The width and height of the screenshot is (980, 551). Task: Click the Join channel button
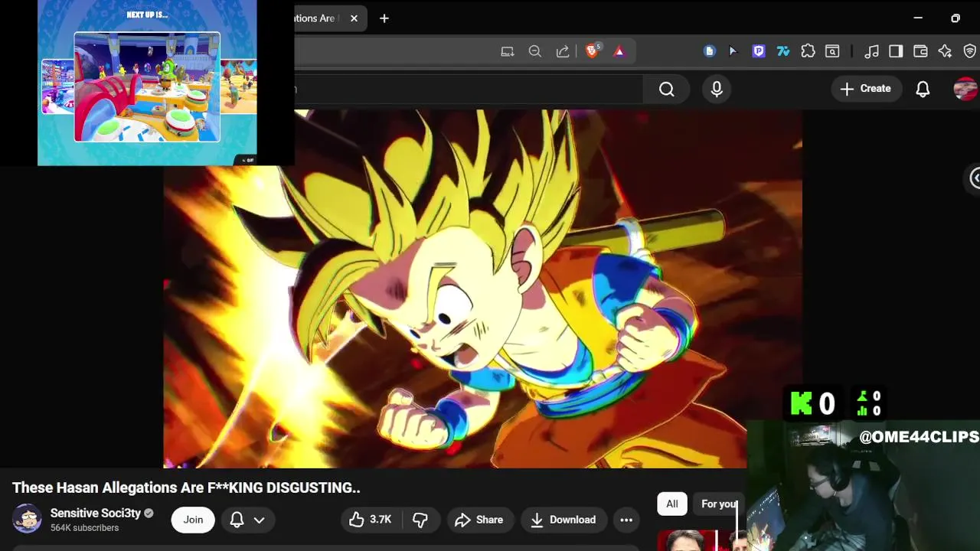(x=193, y=520)
